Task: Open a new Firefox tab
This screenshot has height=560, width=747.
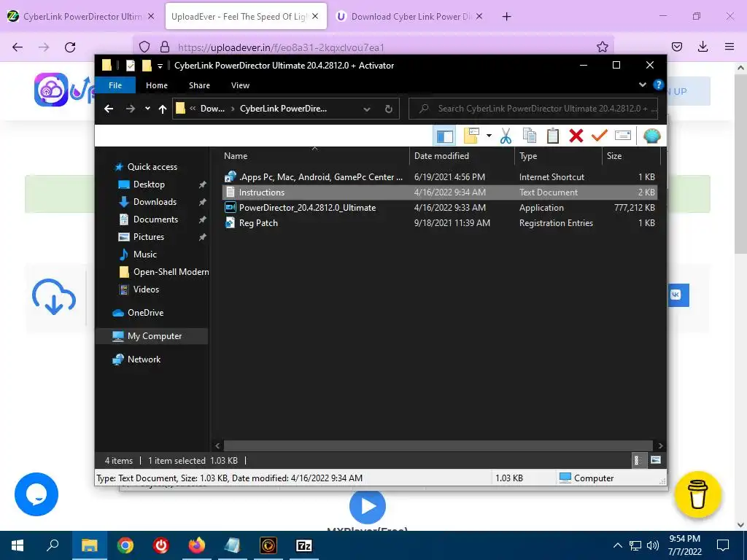Action: point(506,17)
